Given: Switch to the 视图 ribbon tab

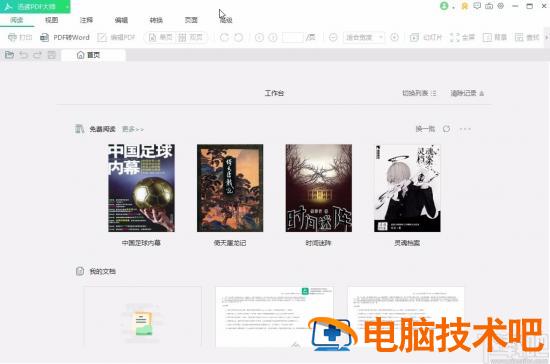Looking at the screenshot, I should coord(52,20).
